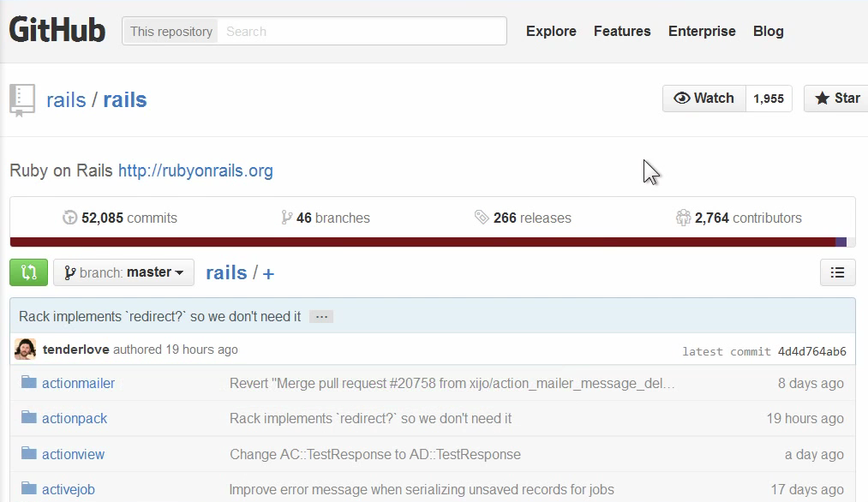868x502 pixels.
Task: Click the actionview folder icon
Action: coord(29,453)
